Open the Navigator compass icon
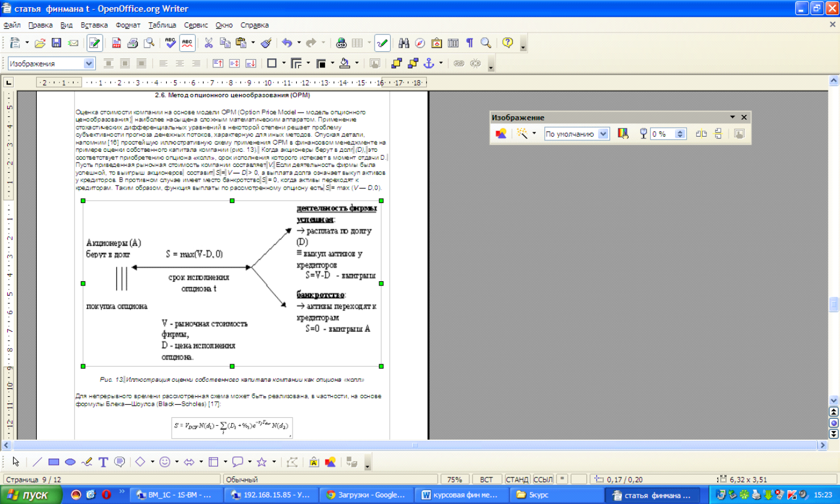The width and height of the screenshot is (840, 504). click(x=420, y=43)
